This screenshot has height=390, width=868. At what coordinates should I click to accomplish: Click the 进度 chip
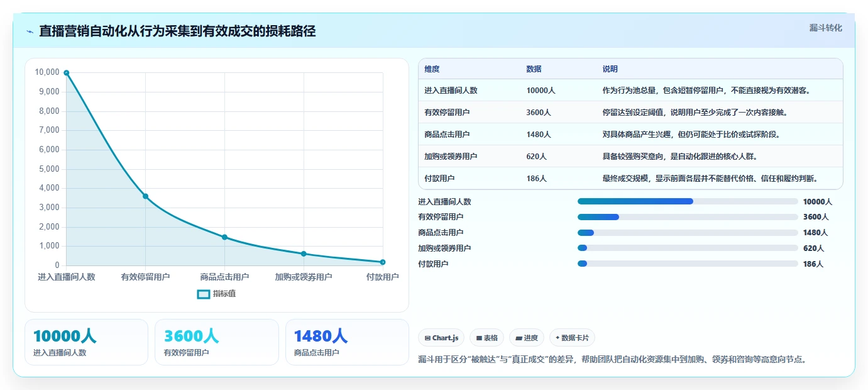coord(527,338)
